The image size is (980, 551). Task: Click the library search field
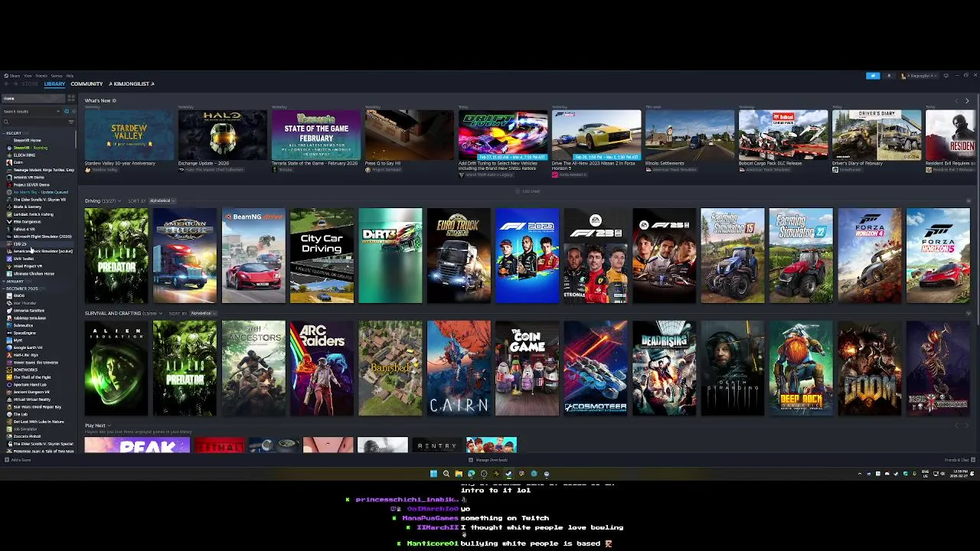click(34, 122)
